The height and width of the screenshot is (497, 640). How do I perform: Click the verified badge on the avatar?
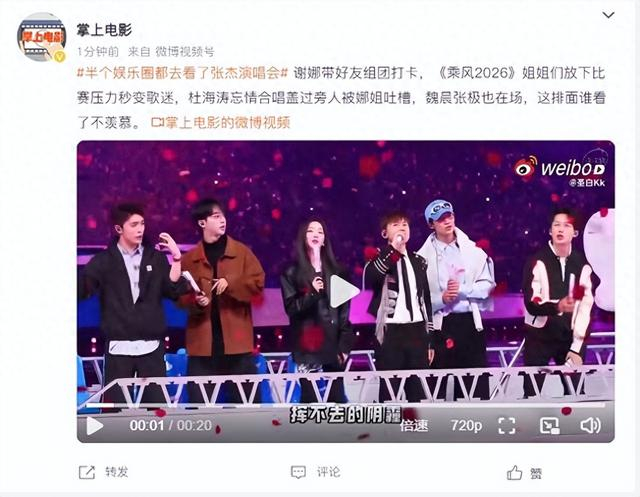click(x=60, y=56)
